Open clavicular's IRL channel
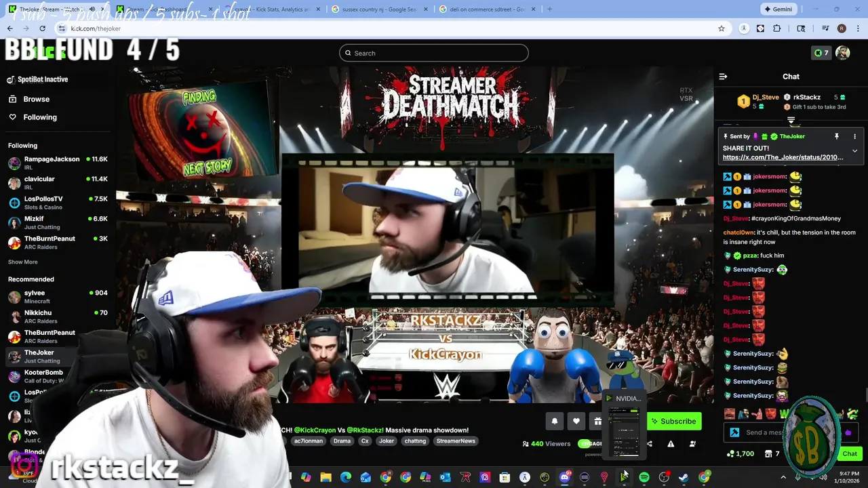Image resolution: width=868 pixels, height=488 pixels. (x=58, y=183)
